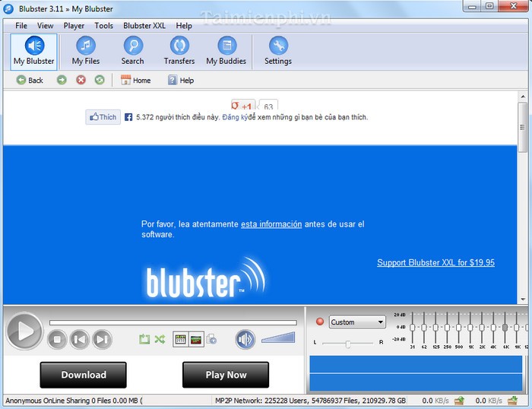Click the MP2P Network status text
Image resolution: width=532 pixels, height=409 pixels.
coord(310,401)
